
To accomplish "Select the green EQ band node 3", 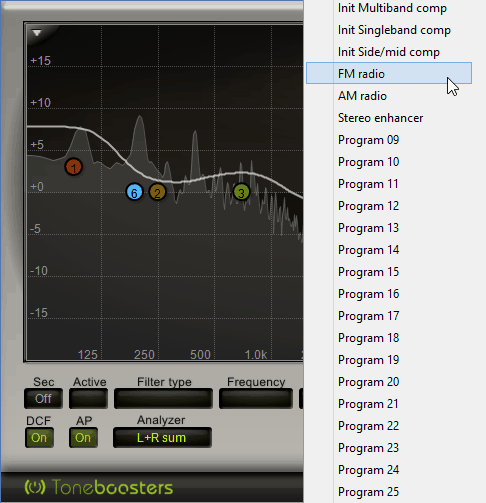I will [241, 192].
